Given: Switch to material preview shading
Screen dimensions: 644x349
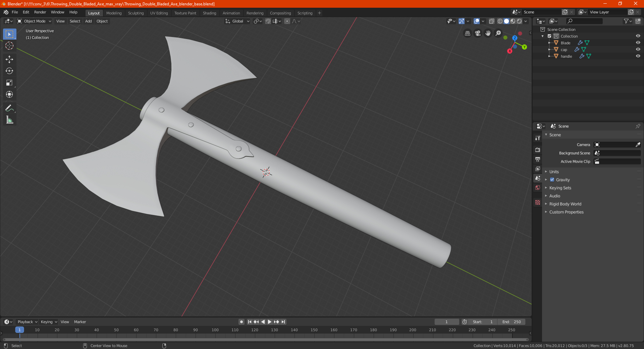Looking at the screenshot, I should (x=513, y=21).
